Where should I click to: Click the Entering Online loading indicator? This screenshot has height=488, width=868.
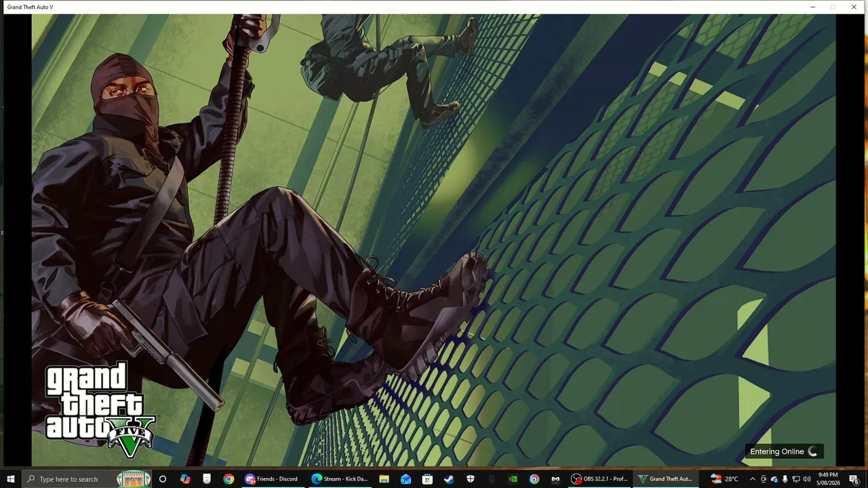point(784,451)
